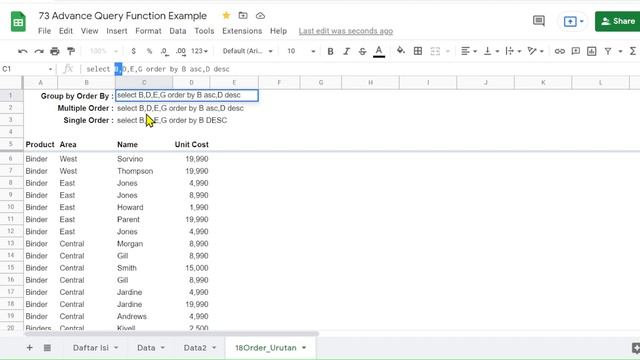Open Horizontal align dropdown
Viewport: 640px width, 360px height.
(469, 51)
